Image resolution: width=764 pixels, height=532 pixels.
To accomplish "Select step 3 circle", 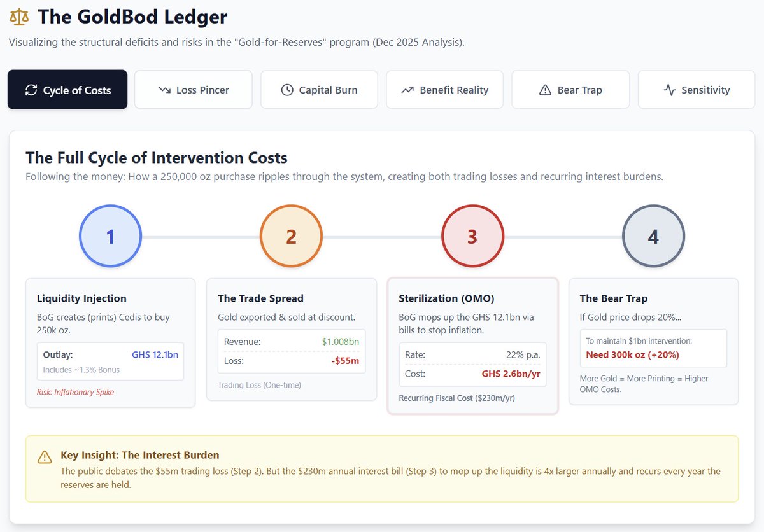I will 472,236.
